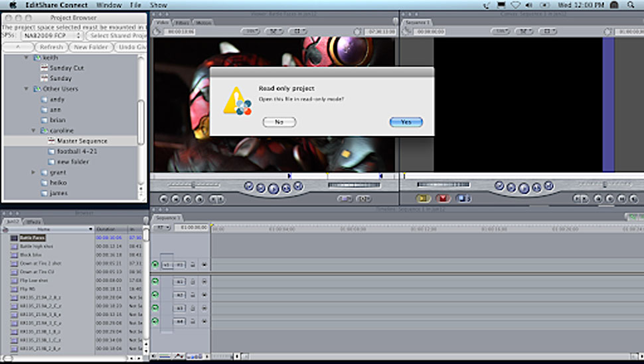The width and height of the screenshot is (644, 364).
Task: Click Yes in the read-only project dialog
Action: [x=406, y=122]
